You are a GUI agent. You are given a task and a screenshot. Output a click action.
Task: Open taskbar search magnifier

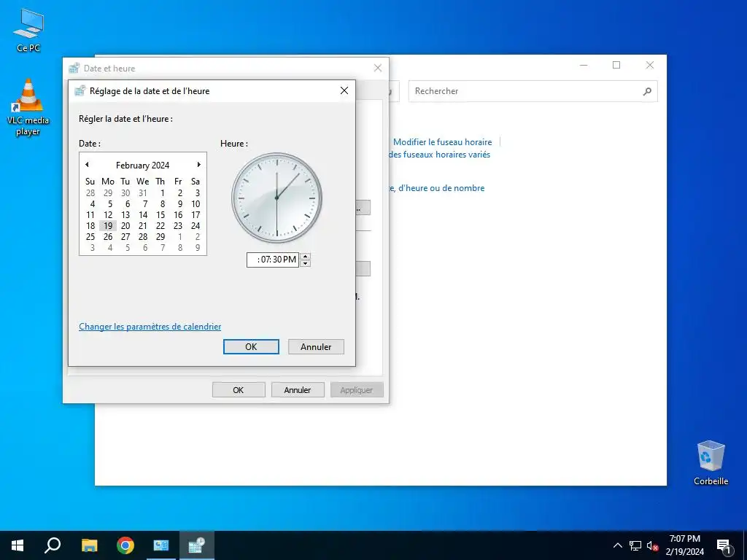coord(53,545)
